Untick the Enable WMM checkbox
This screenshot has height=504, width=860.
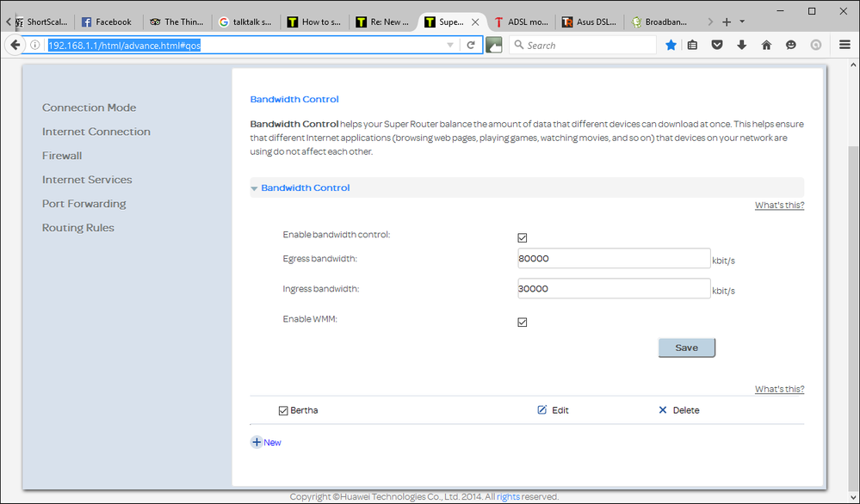coord(523,323)
